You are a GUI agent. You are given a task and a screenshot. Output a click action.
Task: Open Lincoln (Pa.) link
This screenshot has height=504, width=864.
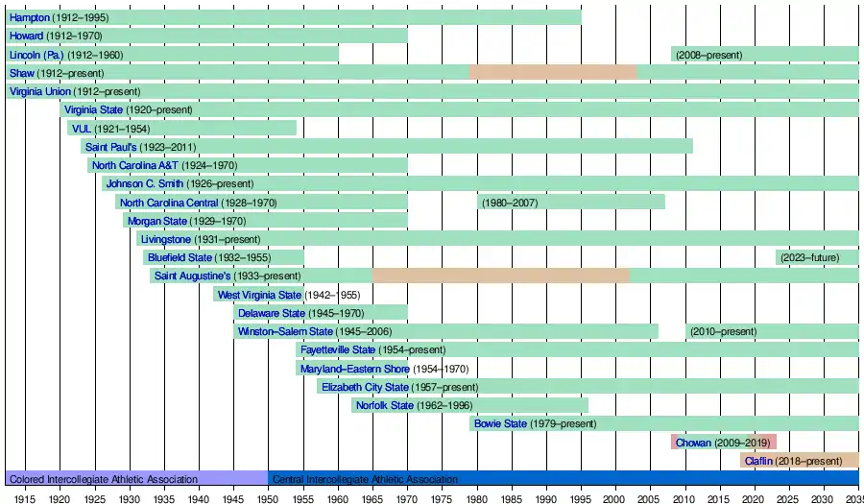point(36,55)
